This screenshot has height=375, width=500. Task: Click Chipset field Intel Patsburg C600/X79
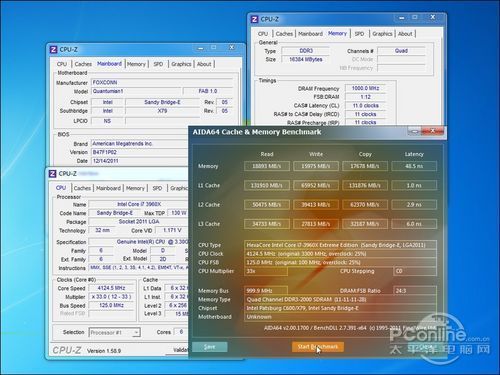coord(340,308)
